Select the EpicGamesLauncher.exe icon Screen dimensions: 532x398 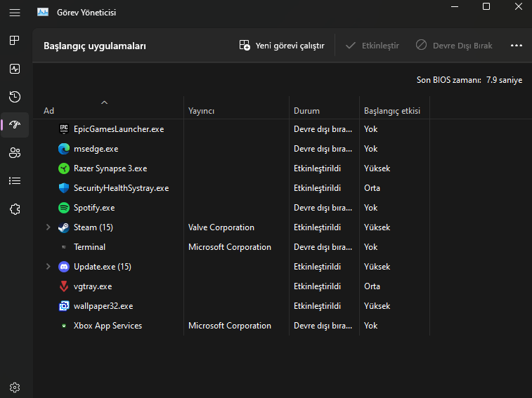pos(64,129)
